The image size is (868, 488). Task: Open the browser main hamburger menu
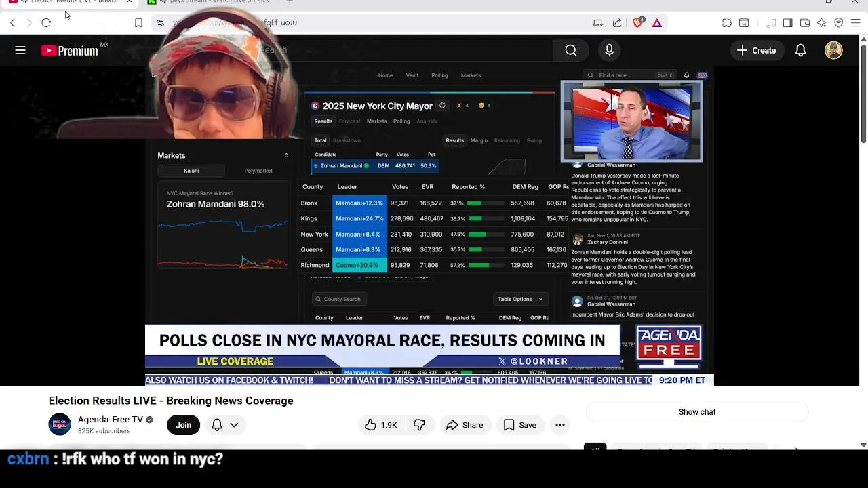click(x=855, y=22)
